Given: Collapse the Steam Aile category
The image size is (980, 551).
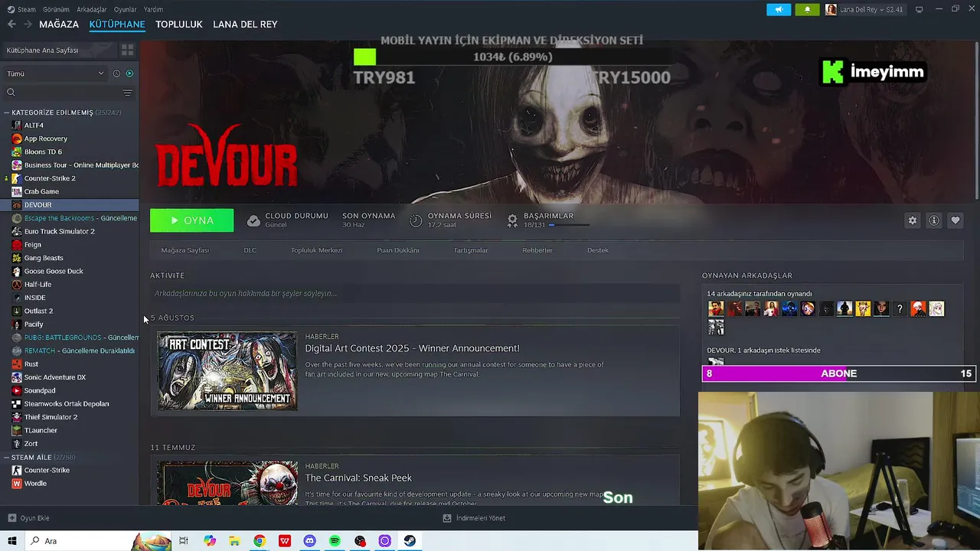Looking at the screenshot, I should [x=7, y=458].
